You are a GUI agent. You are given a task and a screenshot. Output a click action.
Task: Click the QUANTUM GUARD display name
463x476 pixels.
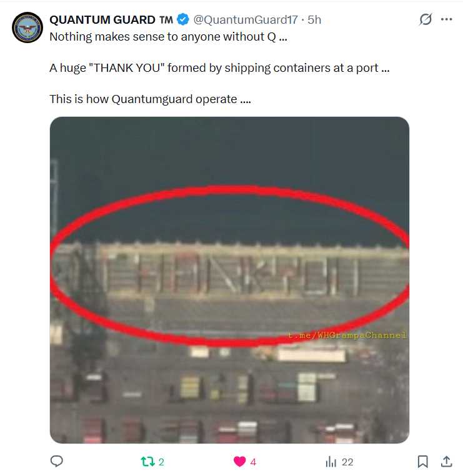[111, 20]
